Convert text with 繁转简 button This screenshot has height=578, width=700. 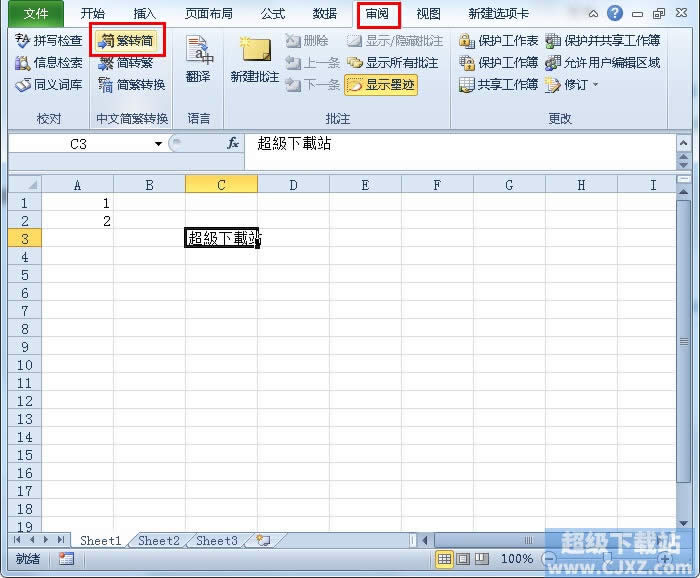click(126, 41)
